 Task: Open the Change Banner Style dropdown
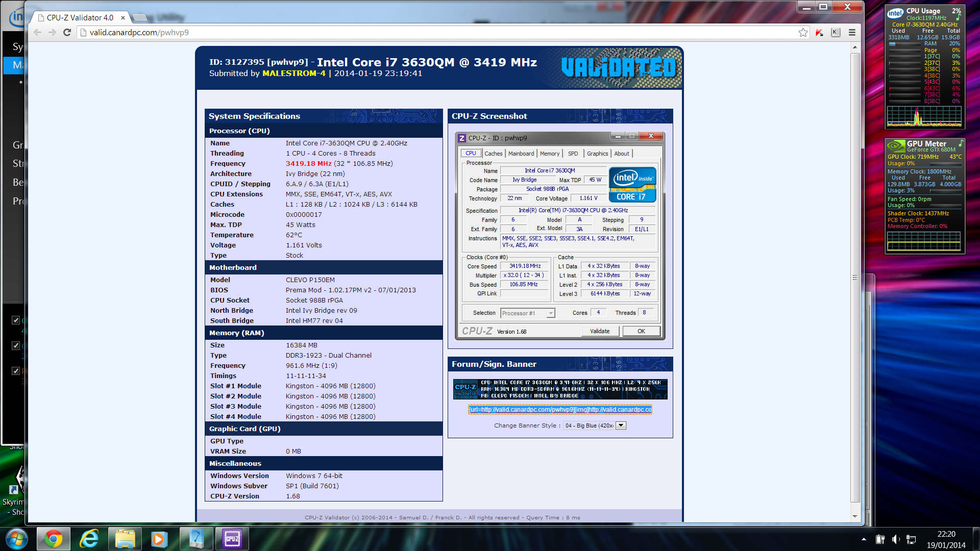tap(595, 425)
